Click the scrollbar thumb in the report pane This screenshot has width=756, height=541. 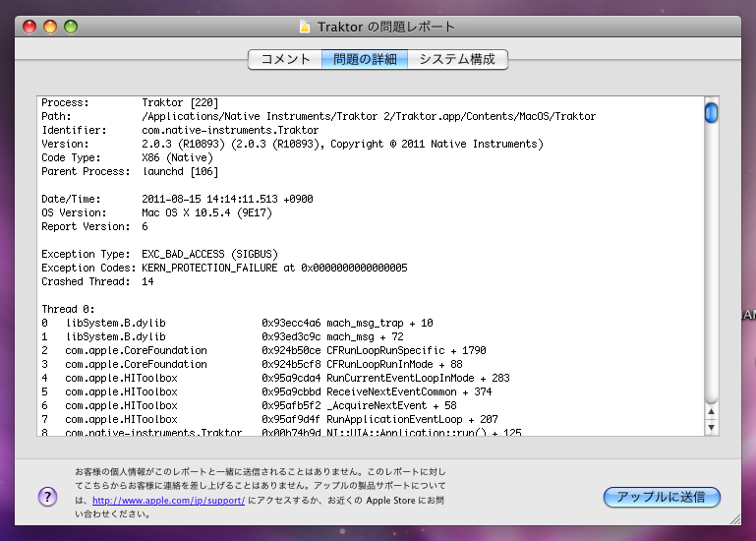[x=711, y=112]
